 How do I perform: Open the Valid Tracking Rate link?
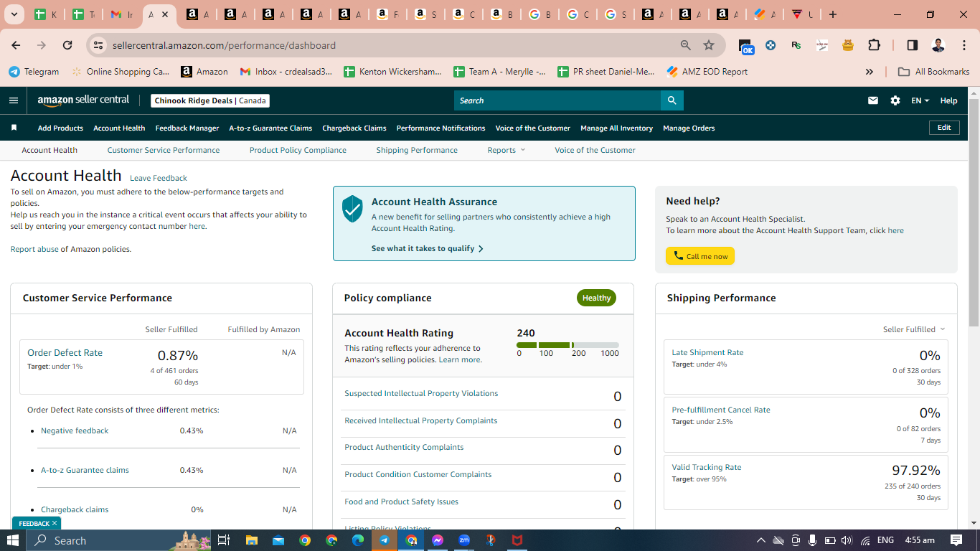pos(707,467)
